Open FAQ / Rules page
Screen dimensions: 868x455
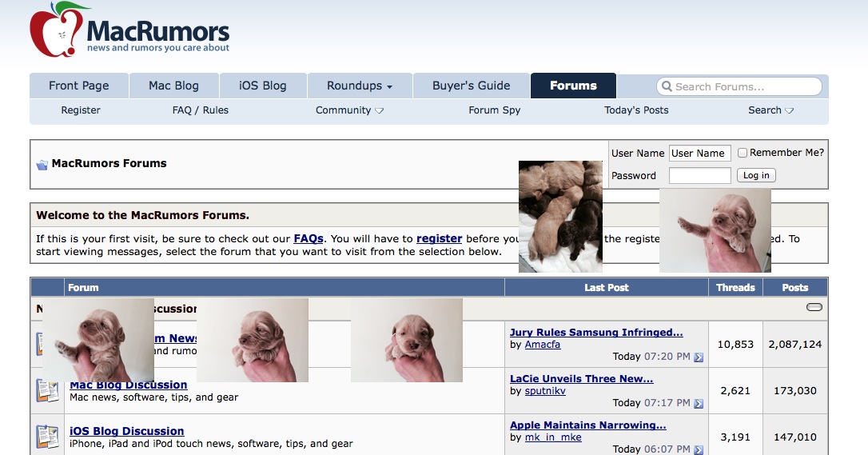[x=201, y=110]
